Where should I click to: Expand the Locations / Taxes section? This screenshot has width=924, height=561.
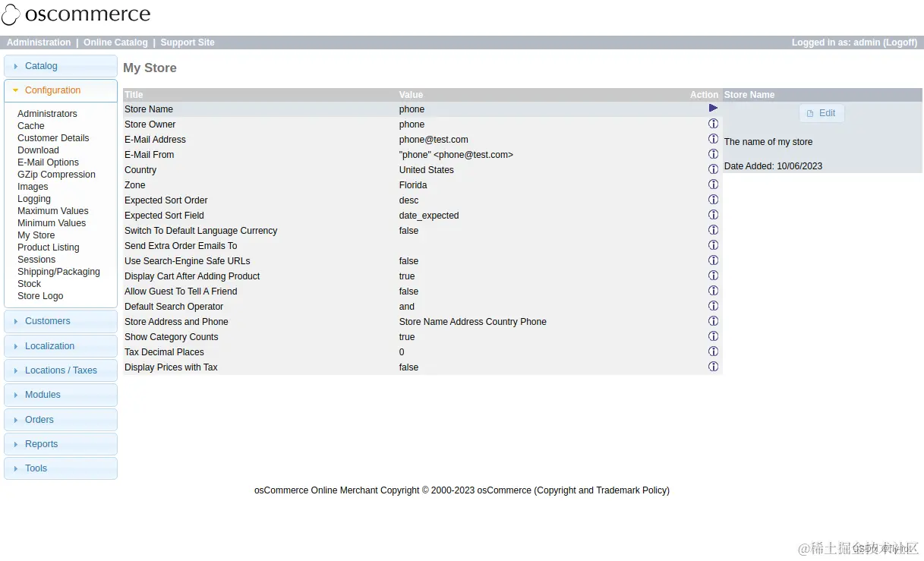coord(61,370)
